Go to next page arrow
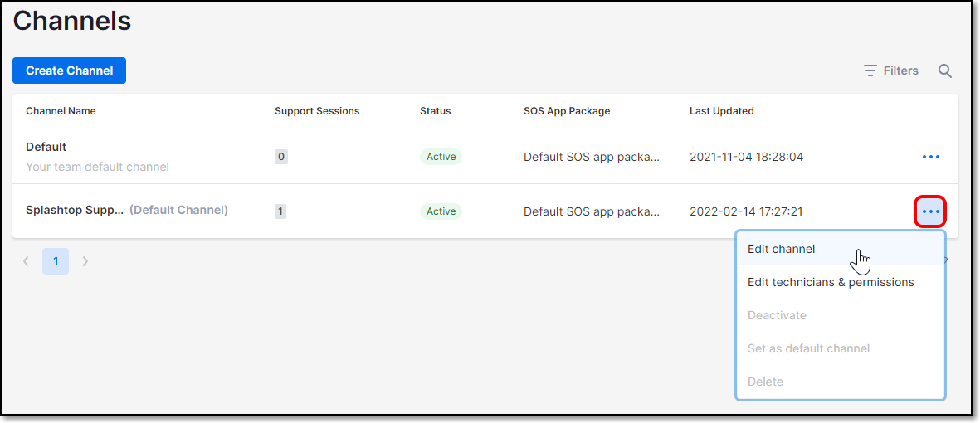This screenshot has height=423, width=980. [x=85, y=261]
